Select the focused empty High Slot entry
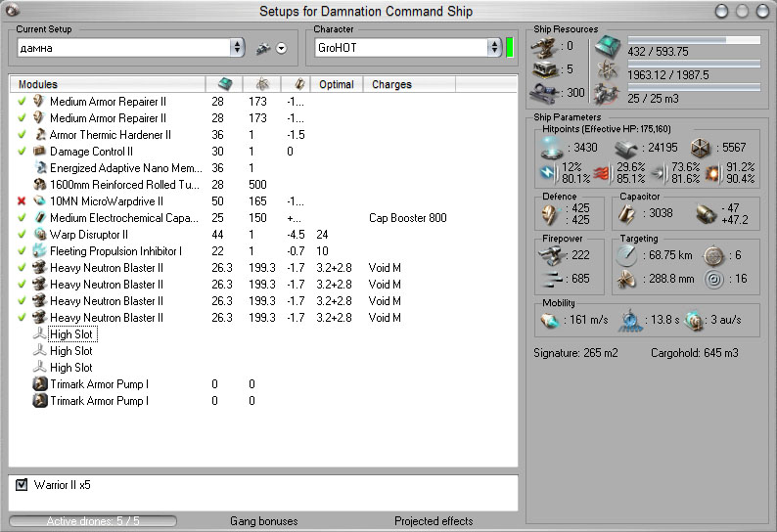777x532 pixels. click(x=71, y=334)
